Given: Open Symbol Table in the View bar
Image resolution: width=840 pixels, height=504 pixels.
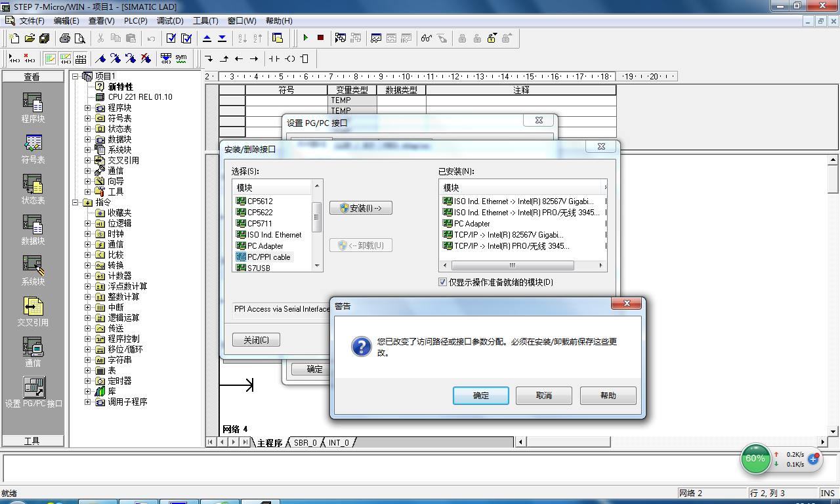Looking at the screenshot, I should click(x=33, y=149).
